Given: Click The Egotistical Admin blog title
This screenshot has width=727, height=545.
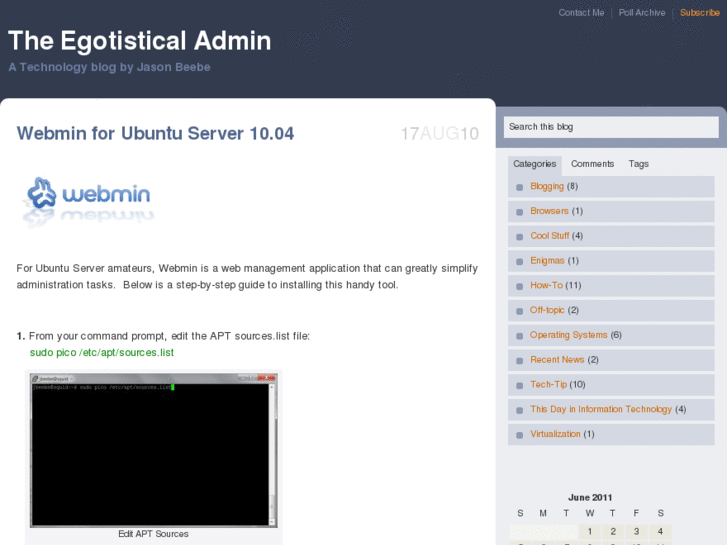Looking at the screenshot, I should tap(140, 40).
